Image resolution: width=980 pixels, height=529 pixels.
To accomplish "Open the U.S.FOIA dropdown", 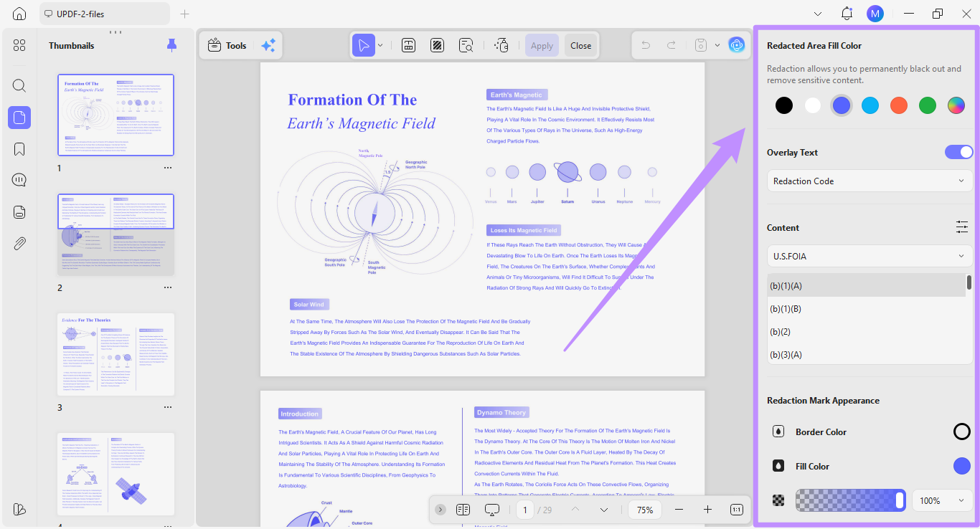I will tap(870, 256).
